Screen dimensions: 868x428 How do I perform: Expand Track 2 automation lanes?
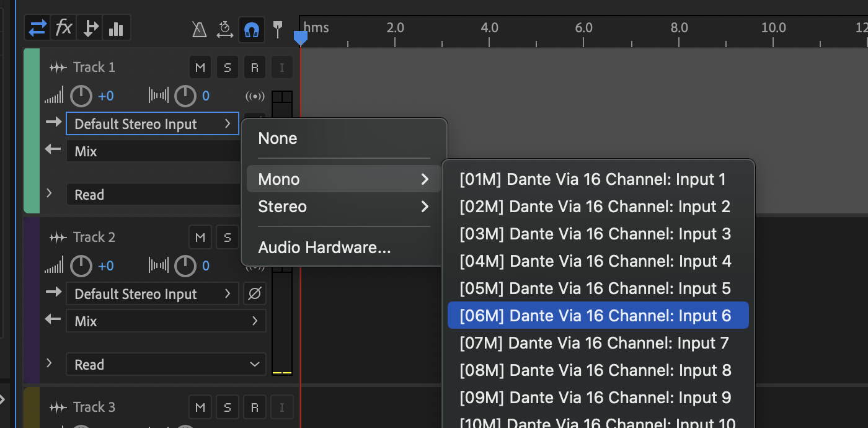[x=50, y=363]
